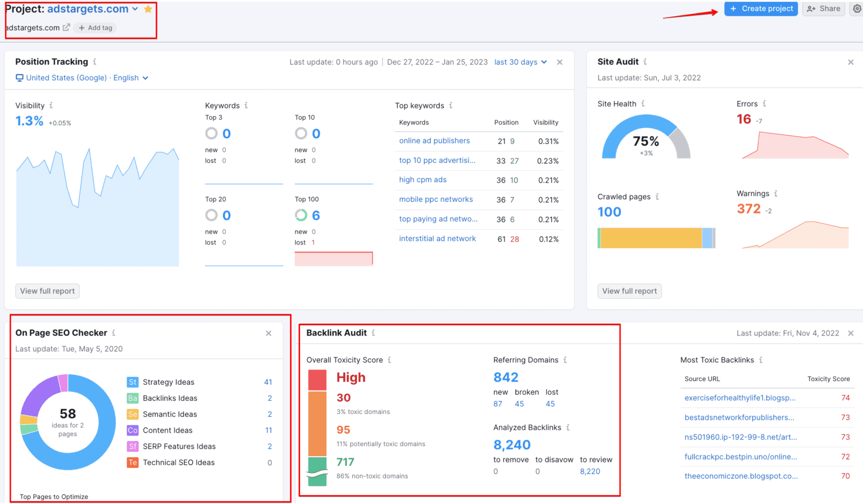Screen dimensions: 863x504
Task: Click the favorite star next to the project name
Action: point(147,8)
